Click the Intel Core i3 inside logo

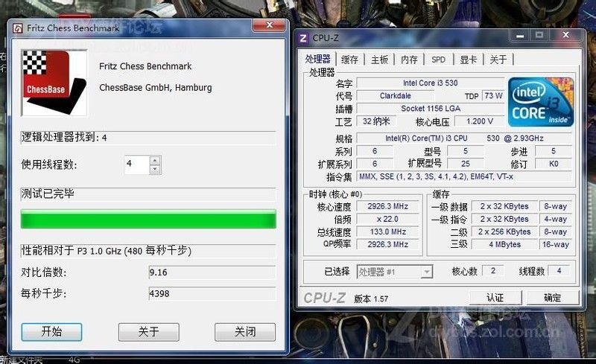(x=541, y=102)
